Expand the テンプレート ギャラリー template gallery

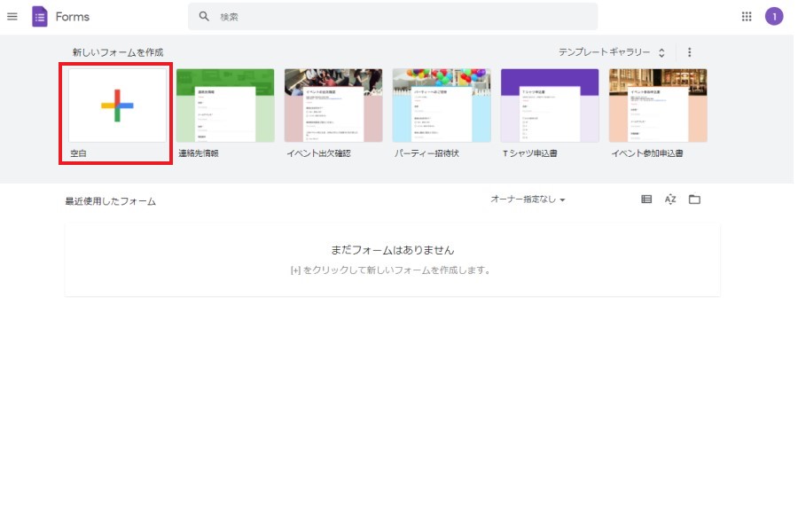point(611,52)
